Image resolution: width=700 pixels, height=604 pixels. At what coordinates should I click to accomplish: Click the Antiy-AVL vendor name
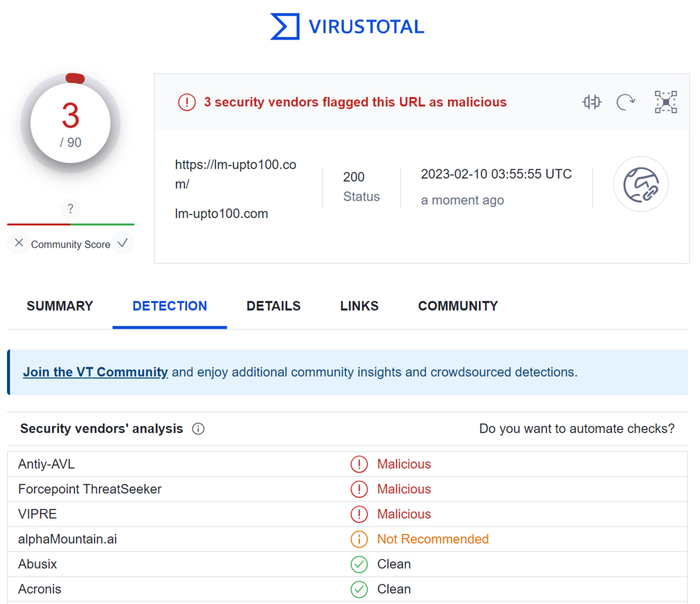pos(47,464)
